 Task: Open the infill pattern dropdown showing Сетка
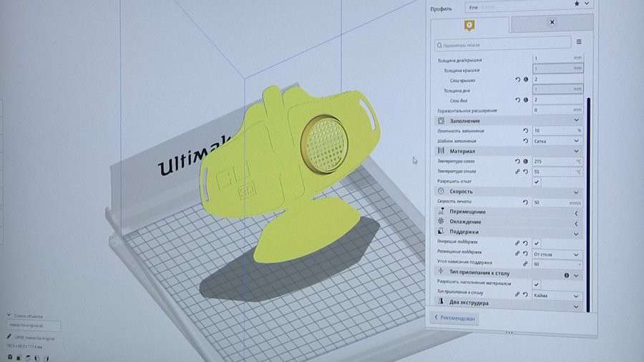tap(557, 141)
